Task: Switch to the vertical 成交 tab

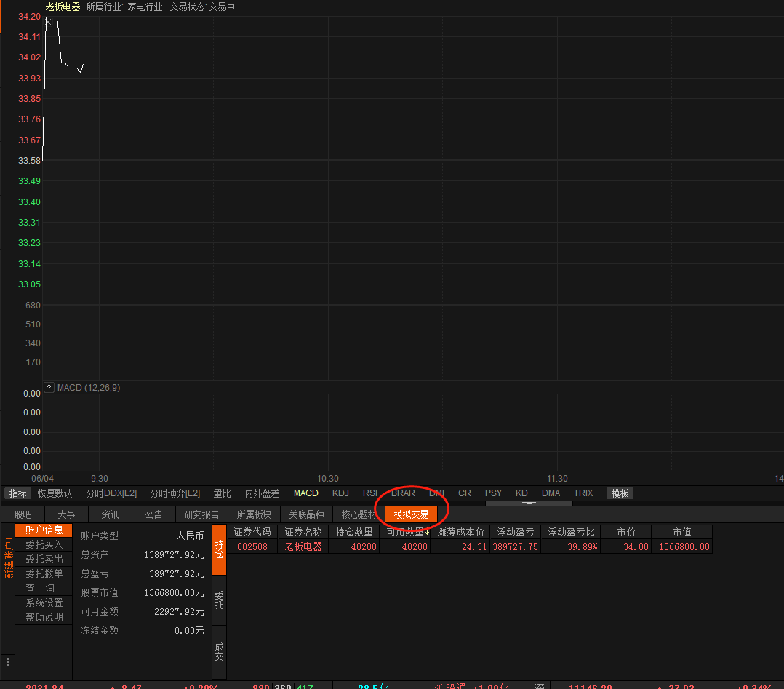Action: (219, 651)
